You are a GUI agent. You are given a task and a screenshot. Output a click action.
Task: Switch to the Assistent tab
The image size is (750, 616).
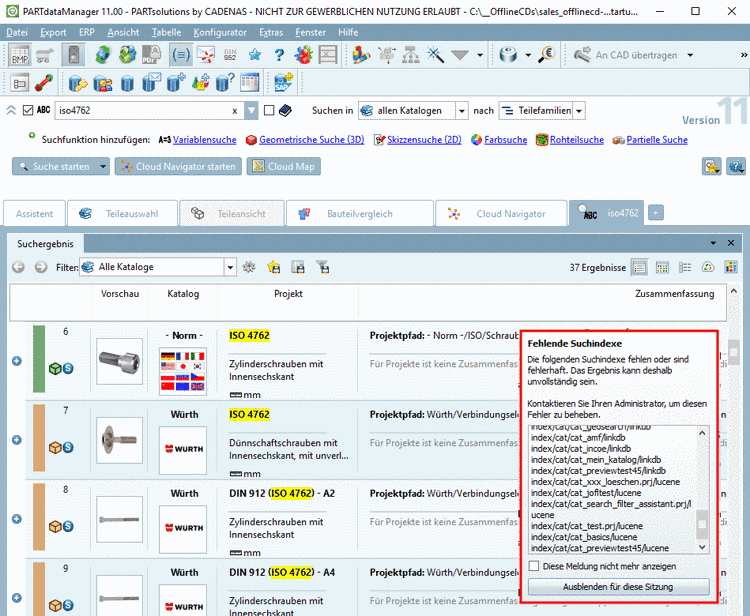click(34, 213)
